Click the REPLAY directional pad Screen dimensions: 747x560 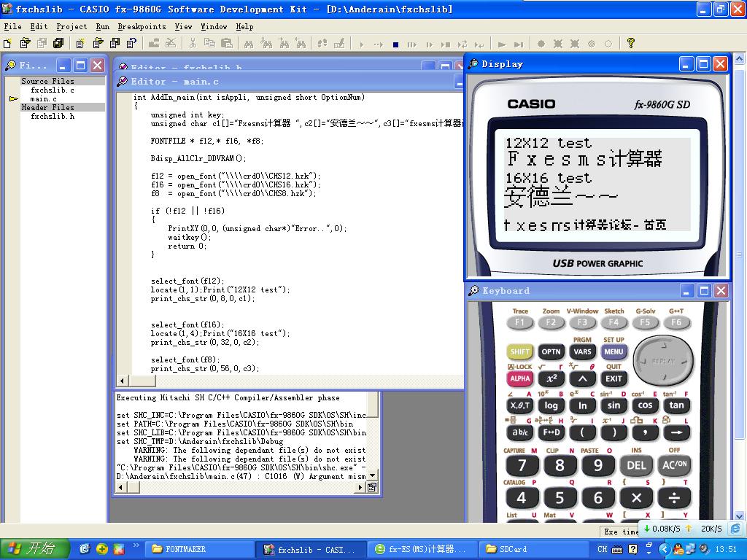[663, 361]
